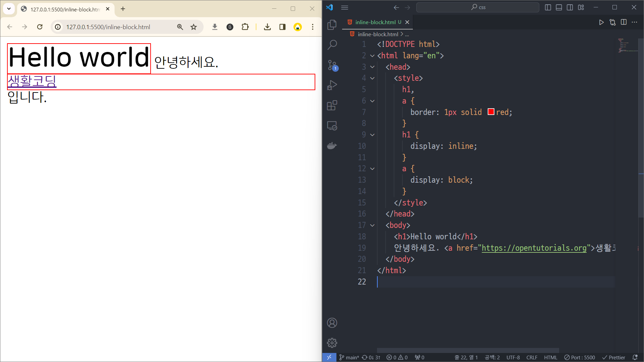This screenshot has width=644, height=362.
Task: Collapse the body tag fold arrow
Action: [x=372, y=225]
